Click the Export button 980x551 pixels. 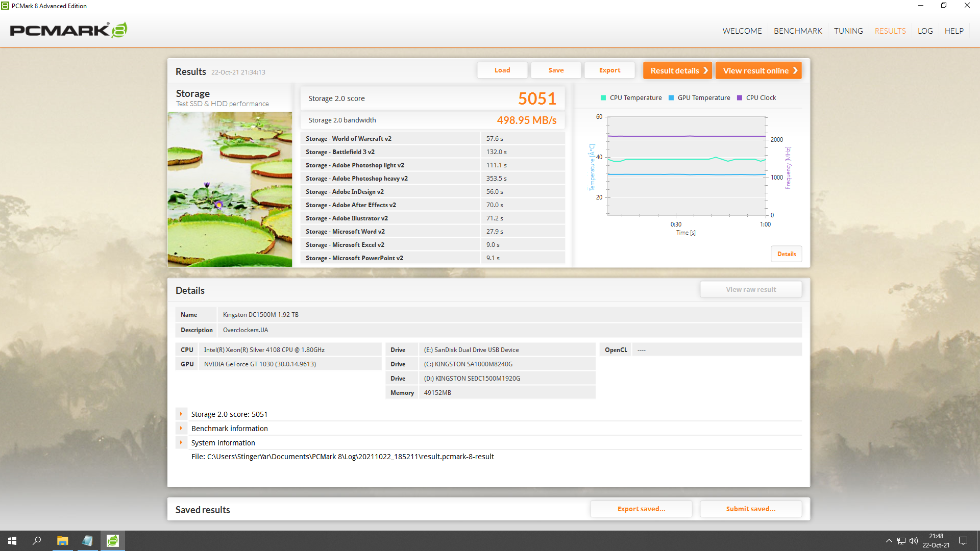point(609,70)
